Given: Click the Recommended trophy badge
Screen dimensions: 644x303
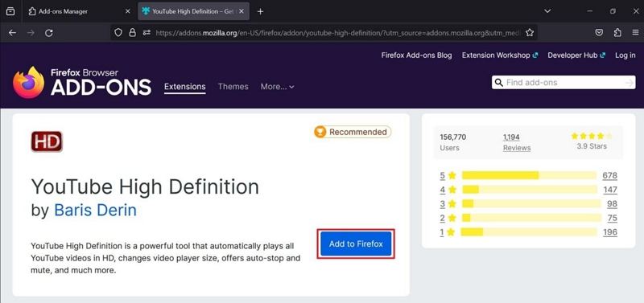Looking at the screenshot, I should [353, 132].
